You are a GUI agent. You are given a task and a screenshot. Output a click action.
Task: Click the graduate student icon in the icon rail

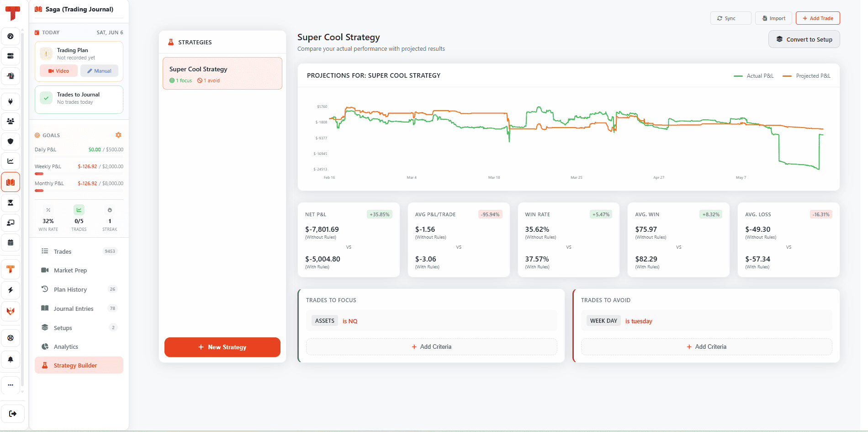(x=11, y=203)
